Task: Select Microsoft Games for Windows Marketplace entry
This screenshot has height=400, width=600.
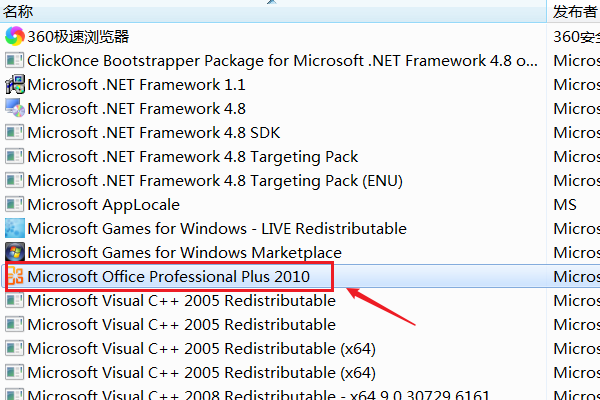Action: click(x=184, y=253)
